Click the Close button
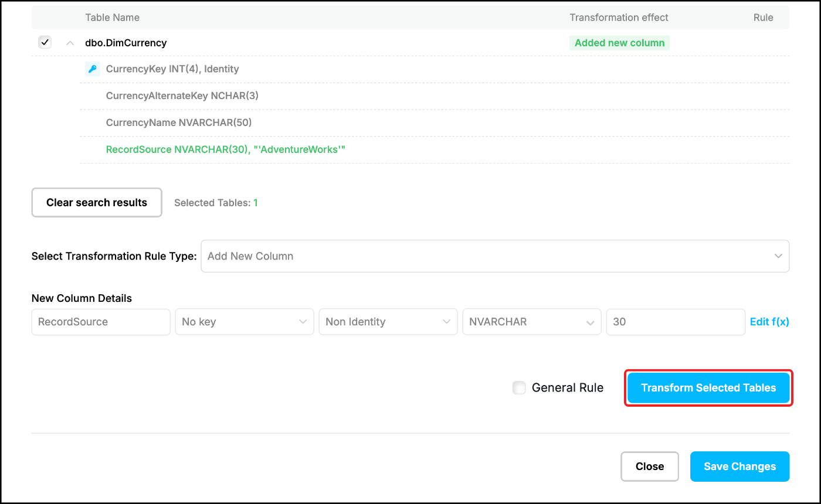The width and height of the screenshot is (821, 504). click(x=650, y=466)
